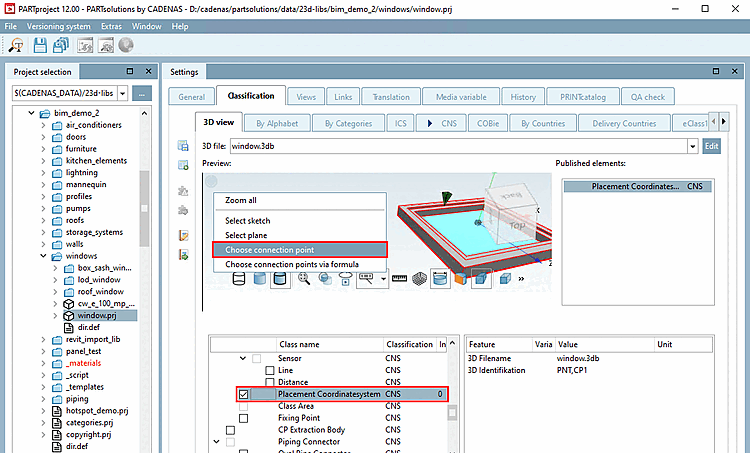Click the Edit button beside 3D file
Screen dimensions: 750x453
711,146
